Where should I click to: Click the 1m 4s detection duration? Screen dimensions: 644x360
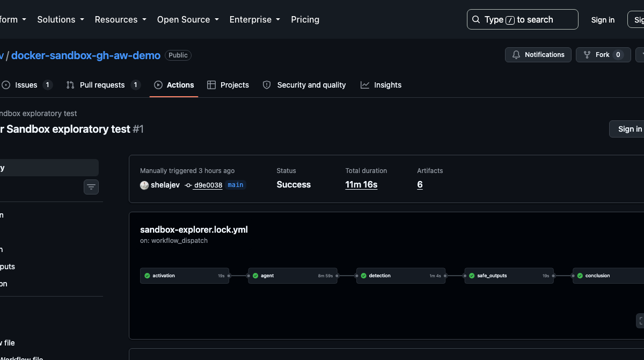tap(435, 276)
